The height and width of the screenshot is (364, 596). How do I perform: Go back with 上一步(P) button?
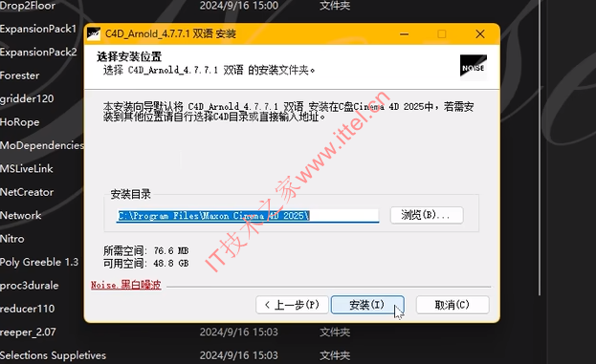[x=292, y=305]
